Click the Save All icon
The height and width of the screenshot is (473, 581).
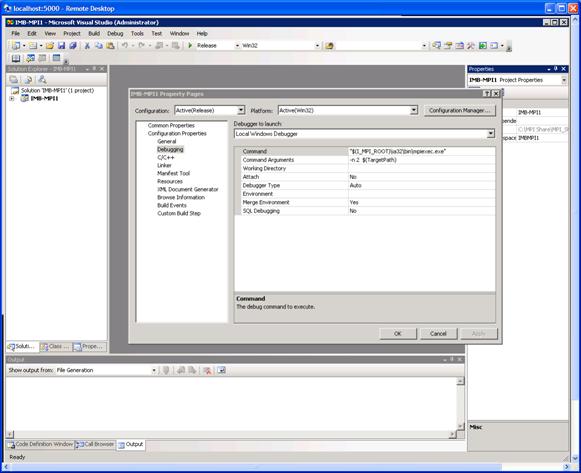[73, 46]
